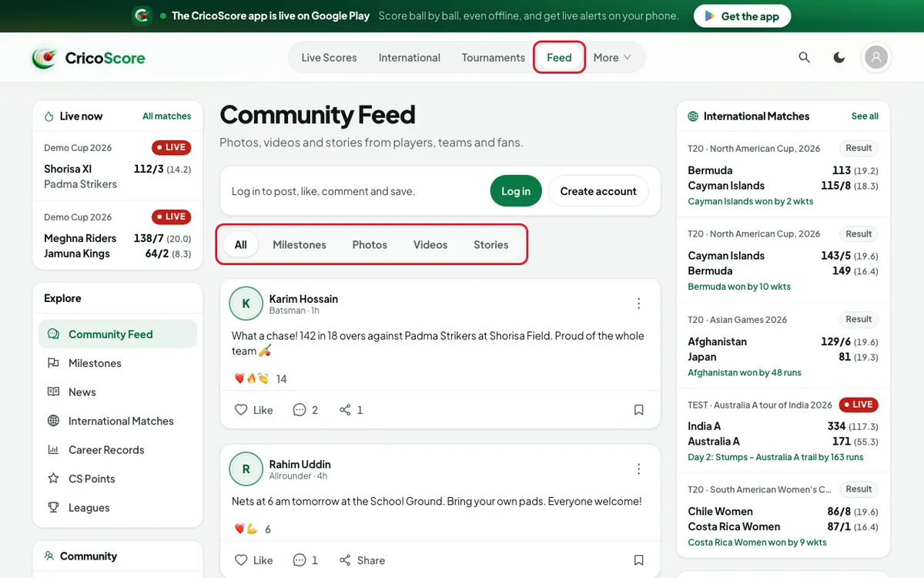The width and height of the screenshot is (924, 578).
Task: Click Rahim Uddin's R avatar
Action: point(246,469)
